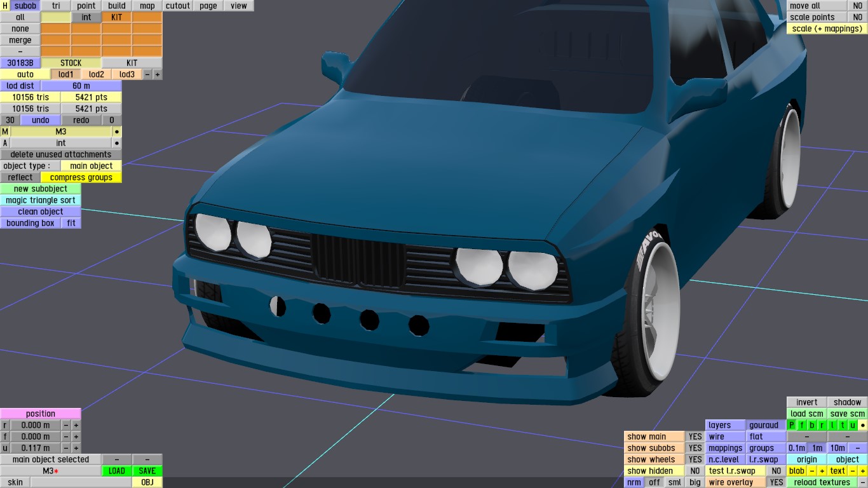
Task: Click the plus button next to text
Action: (863, 471)
